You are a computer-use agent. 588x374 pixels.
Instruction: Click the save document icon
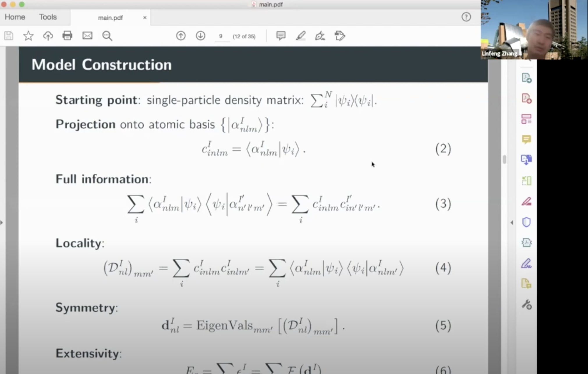[x=9, y=36]
